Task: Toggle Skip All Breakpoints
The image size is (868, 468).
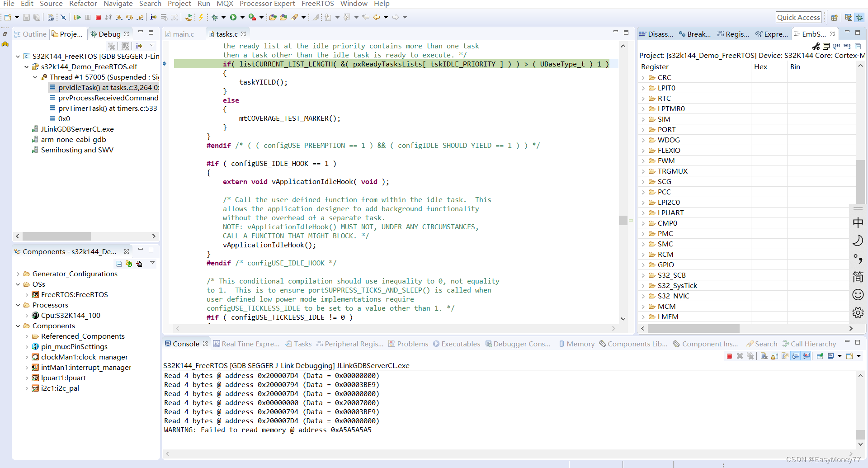Action: coord(63,17)
